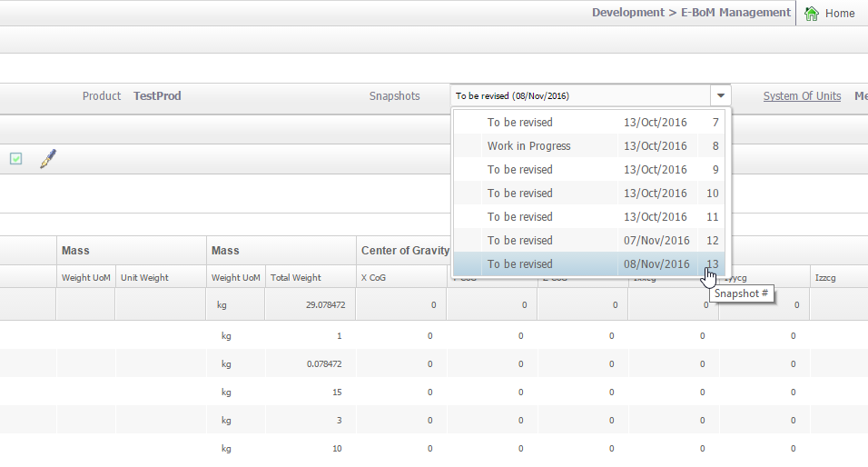Toggle the green checkmark box in toolbar
Viewport: 868px width, 467px height.
[x=15, y=159]
